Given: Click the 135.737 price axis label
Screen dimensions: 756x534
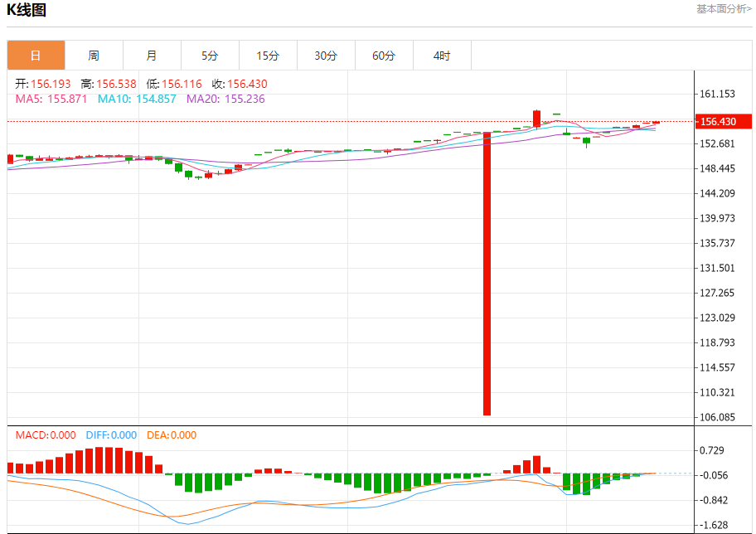Looking at the screenshot, I should click(717, 243).
